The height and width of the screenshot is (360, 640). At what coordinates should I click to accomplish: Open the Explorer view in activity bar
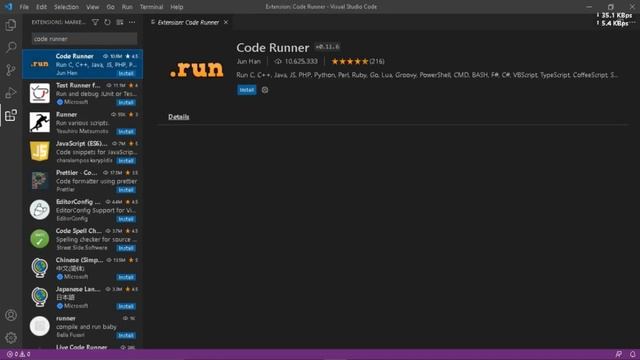coord(11,25)
